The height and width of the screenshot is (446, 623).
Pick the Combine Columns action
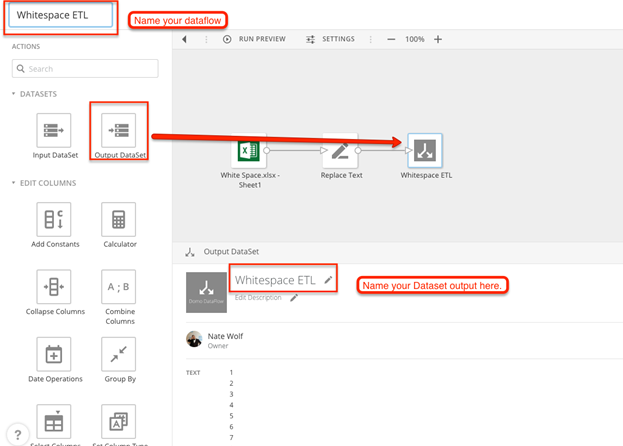pyautogui.click(x=118, y=287)
